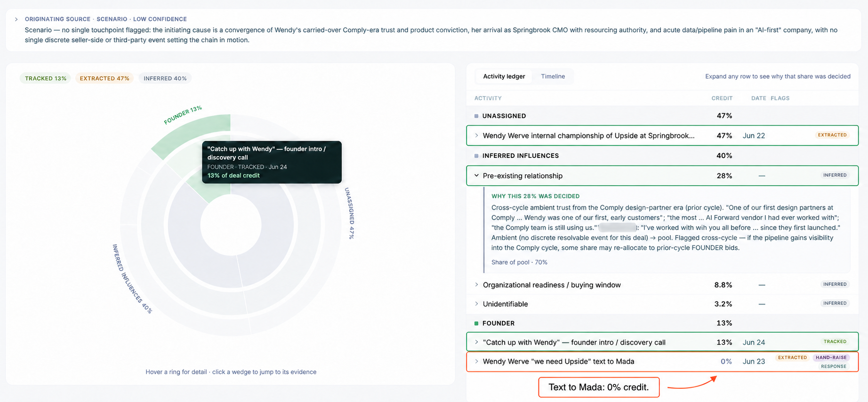
Task: Click the TRACKED 13% legend pill
Action: [x=45, y=78]
